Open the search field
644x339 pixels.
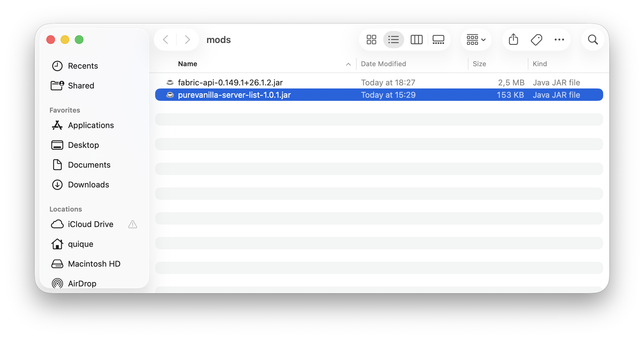coord(593,40)
